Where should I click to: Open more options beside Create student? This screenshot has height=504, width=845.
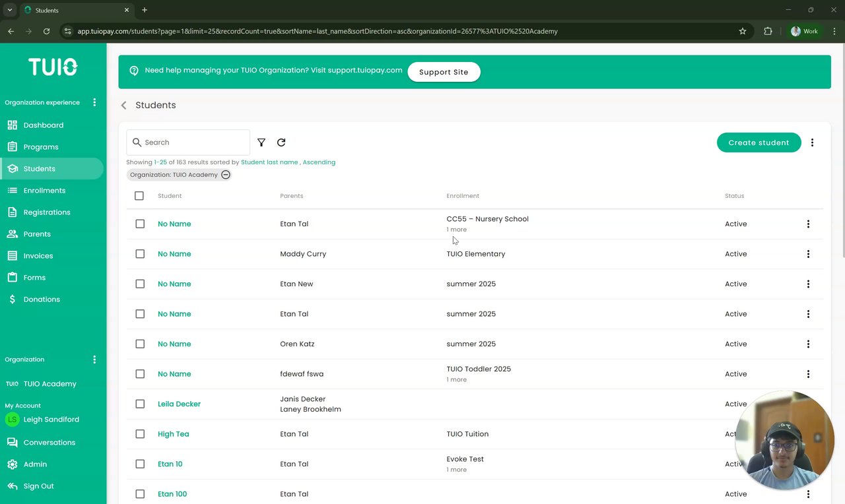point(812,142)
